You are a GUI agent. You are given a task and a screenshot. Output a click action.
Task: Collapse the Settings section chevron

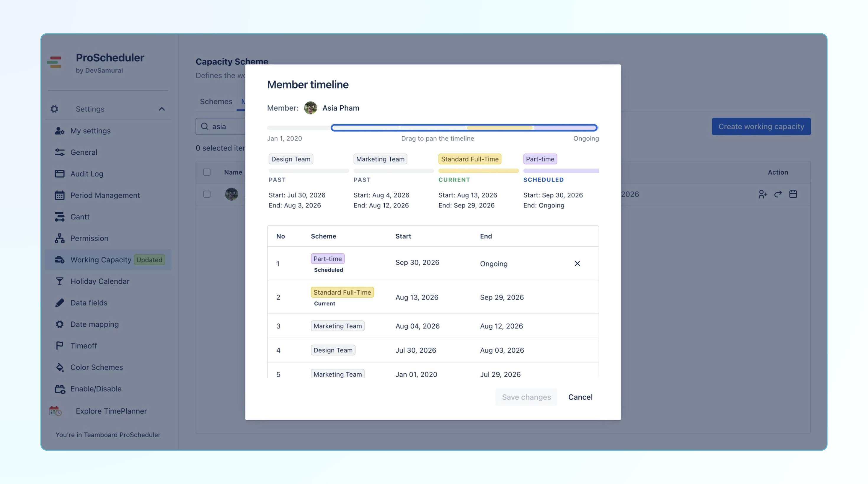[162, 109]
